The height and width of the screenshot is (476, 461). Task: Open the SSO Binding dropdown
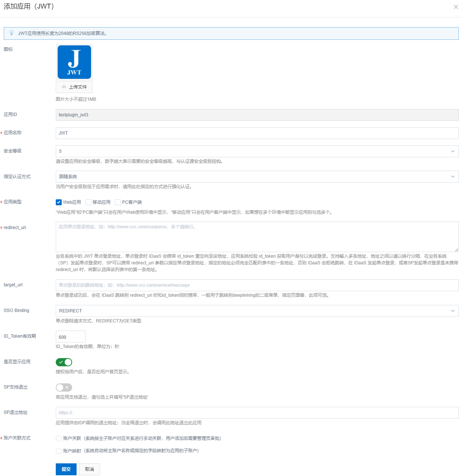point(257,311)
